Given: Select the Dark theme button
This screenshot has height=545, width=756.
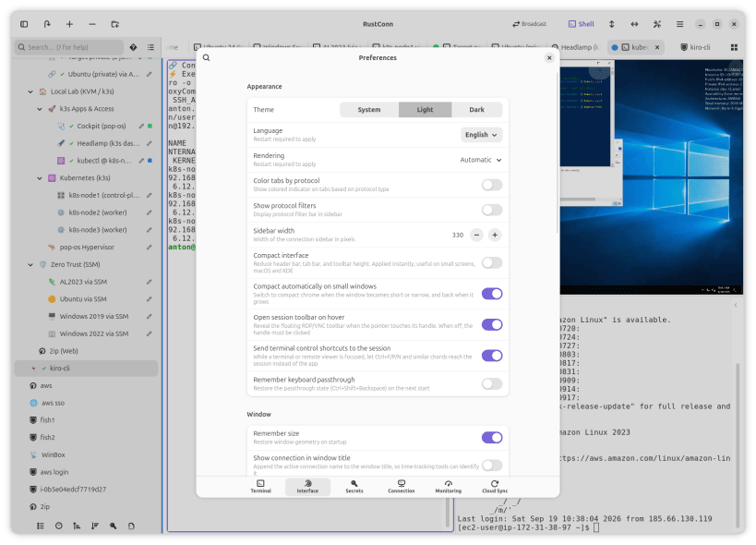Looking at the screenshot, I should tap(476, 110).
